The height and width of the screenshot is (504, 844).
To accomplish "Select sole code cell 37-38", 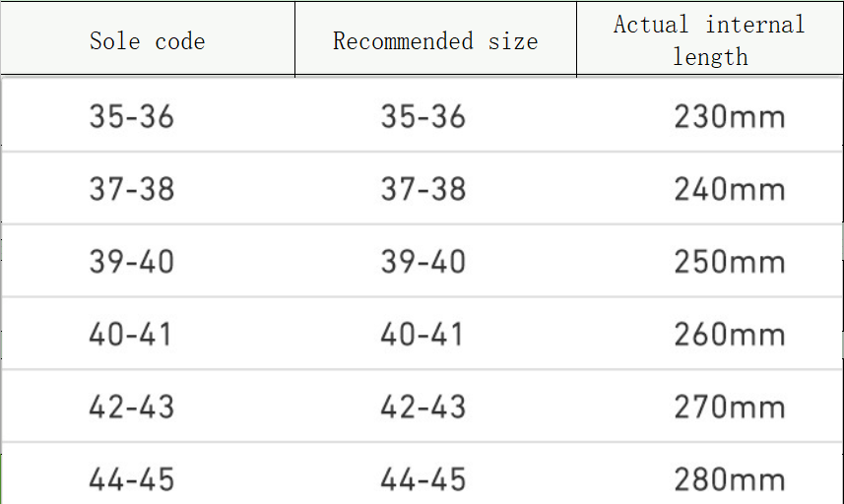I will pos(131,189).
